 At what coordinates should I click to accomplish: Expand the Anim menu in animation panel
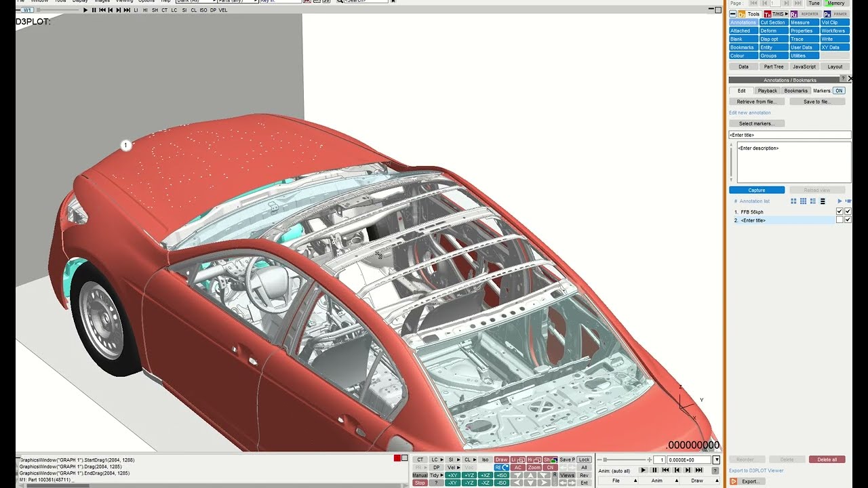(659, 481)
